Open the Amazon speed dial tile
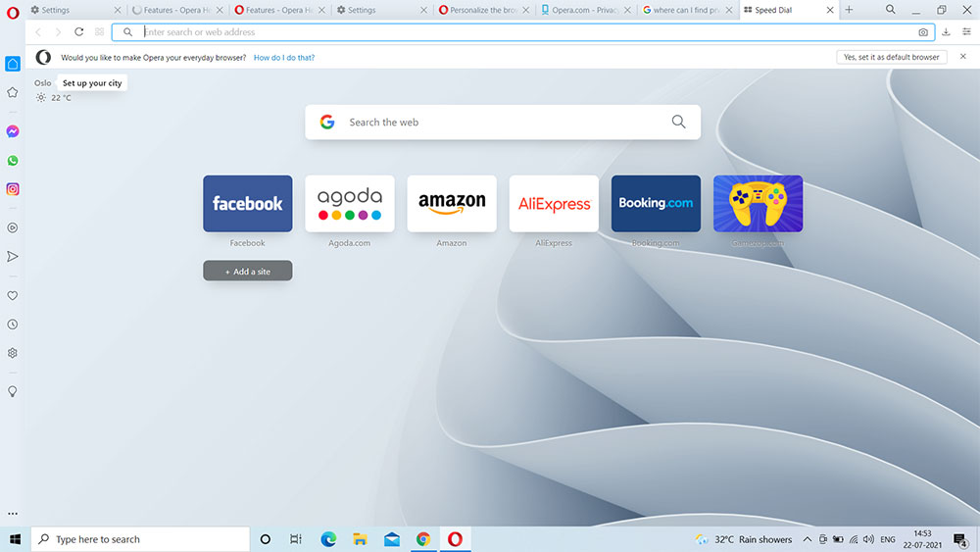This screenshot has height=552, width=980. click(451, 203)
